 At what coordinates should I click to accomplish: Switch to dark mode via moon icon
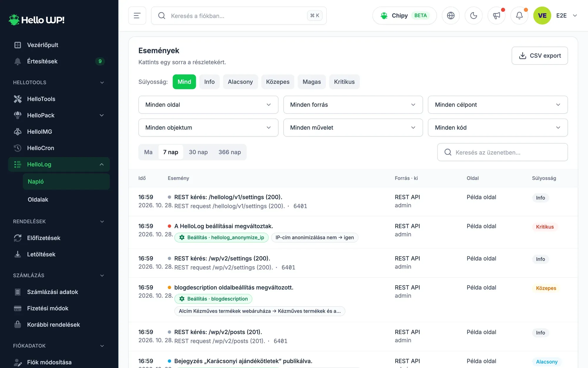(474, 16)
